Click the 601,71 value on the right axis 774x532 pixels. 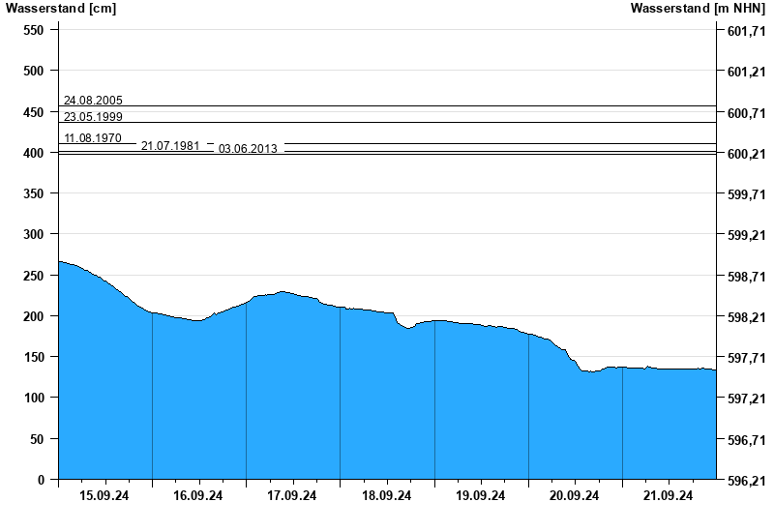[x=746, y=31]
